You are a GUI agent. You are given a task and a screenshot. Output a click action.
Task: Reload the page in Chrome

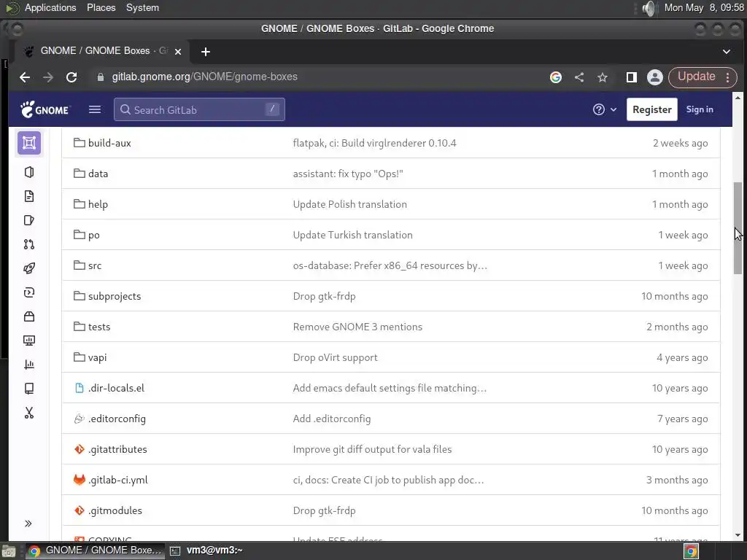[x=71, y=77]
